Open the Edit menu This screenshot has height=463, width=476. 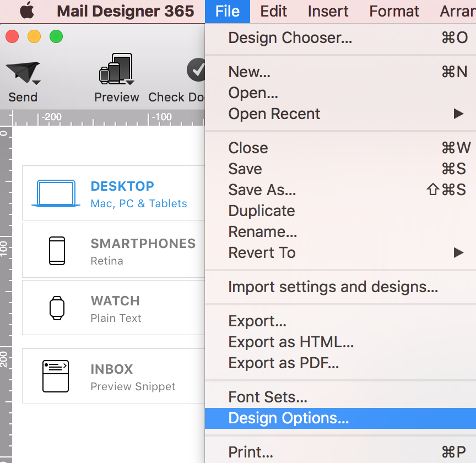coord(273,12)
